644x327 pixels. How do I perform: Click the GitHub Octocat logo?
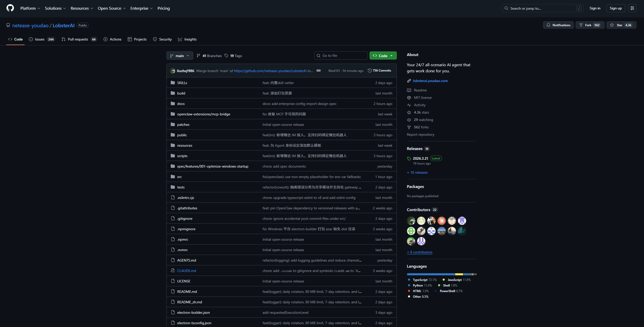[10, 8]
